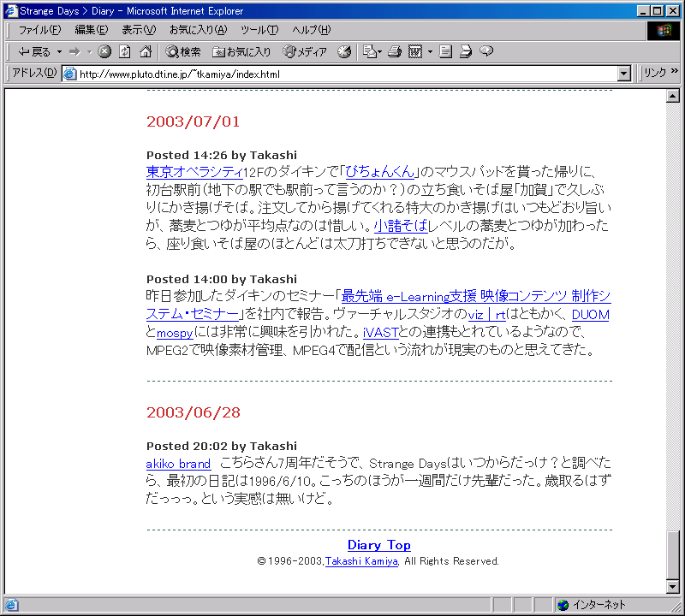Open the 表示(V) menu

click(x=139, y=30)
